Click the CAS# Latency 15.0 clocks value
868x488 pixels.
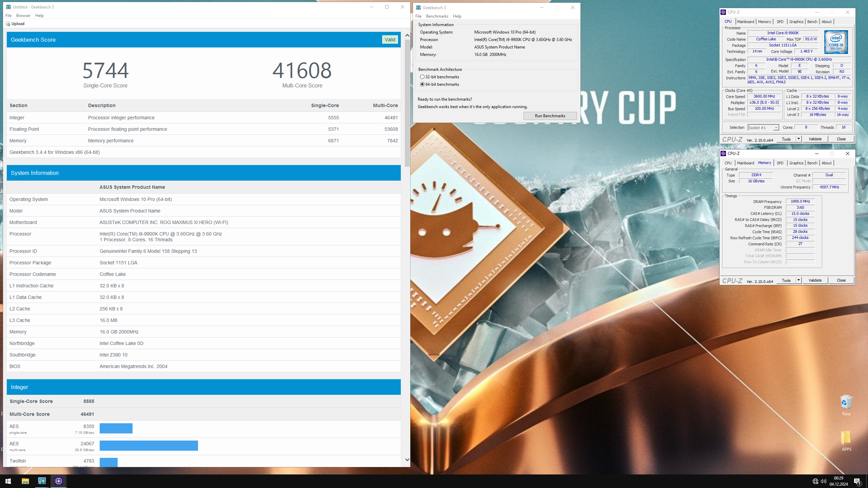(x=800, y=213)
